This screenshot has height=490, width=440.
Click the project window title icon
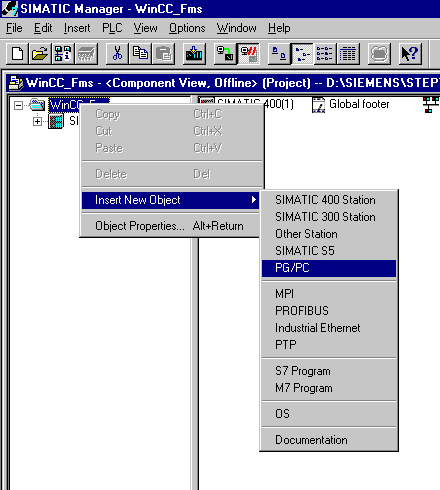click(x=16, y=83)
